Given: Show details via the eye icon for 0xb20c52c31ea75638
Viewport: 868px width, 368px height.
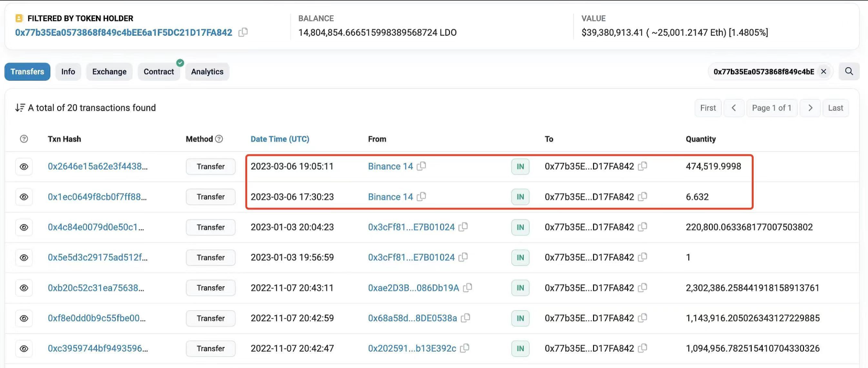Looking at the screenshot, I should pyautogui.click(x=24, y=288).
